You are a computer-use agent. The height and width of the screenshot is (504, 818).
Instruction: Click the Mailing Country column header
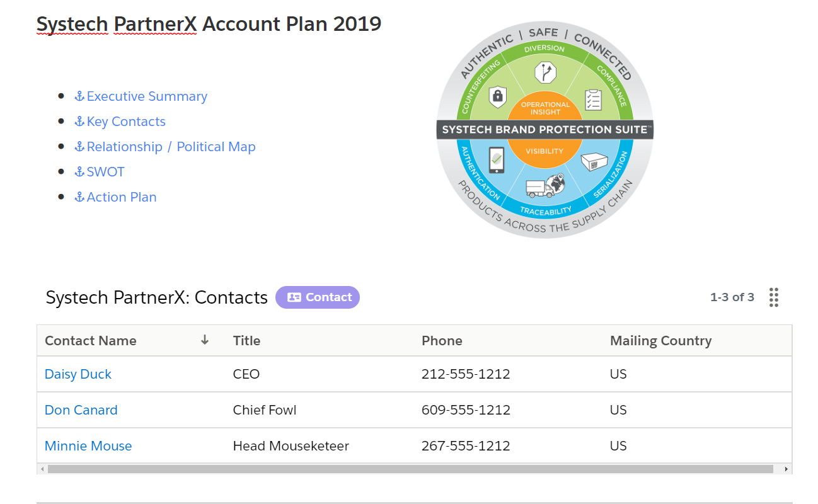pyautogui.click(x=660, y=341)
